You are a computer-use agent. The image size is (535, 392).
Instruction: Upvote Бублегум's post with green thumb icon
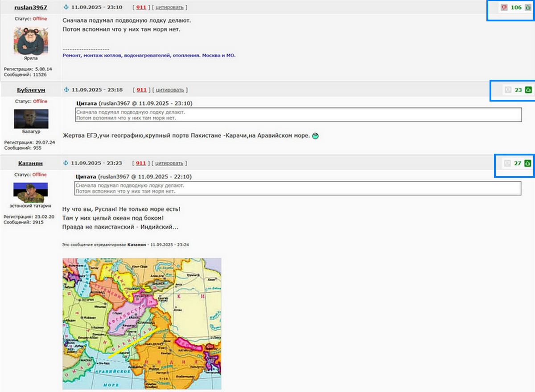point(528,90)
